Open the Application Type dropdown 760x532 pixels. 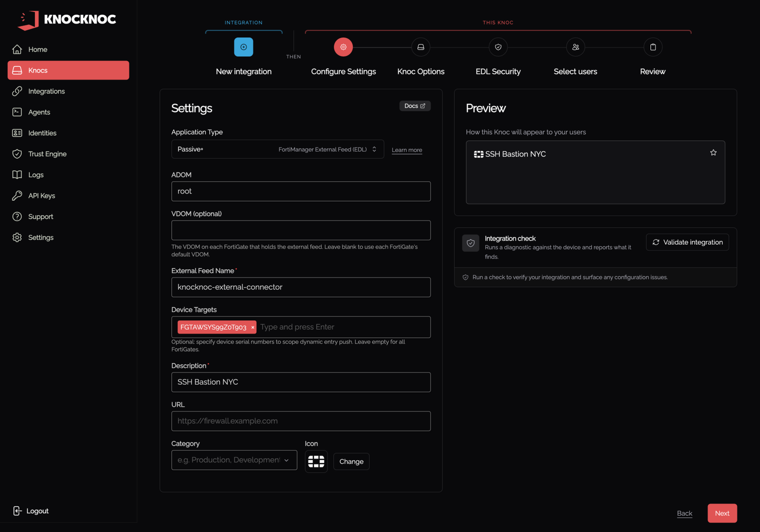pyautogui.click(x=278, y=149)
